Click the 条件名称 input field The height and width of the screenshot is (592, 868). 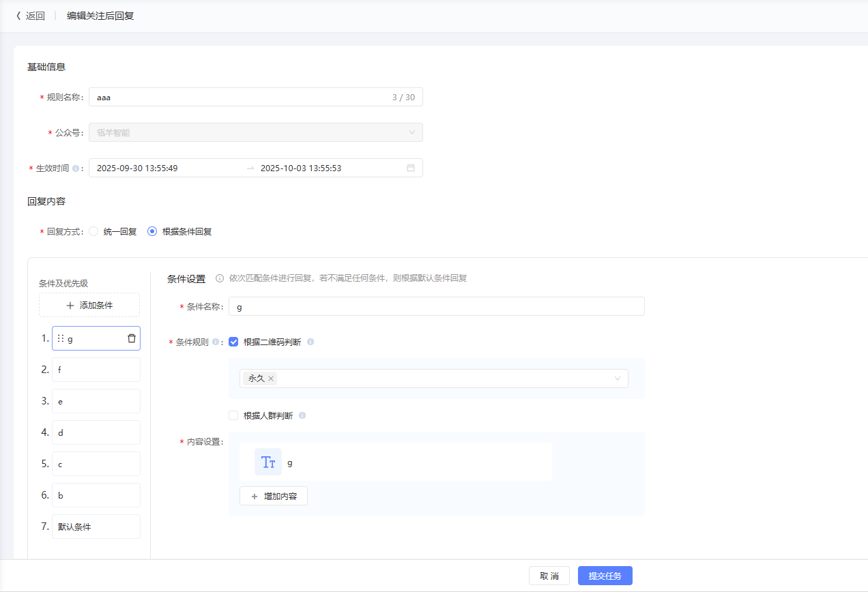pyautogui.click(x=437, y=306)
